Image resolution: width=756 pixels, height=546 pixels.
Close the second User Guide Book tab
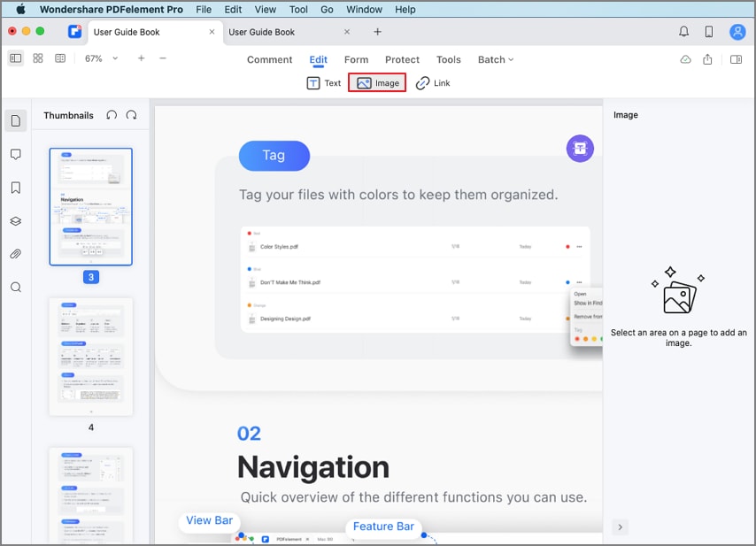(x=347, y=32)
